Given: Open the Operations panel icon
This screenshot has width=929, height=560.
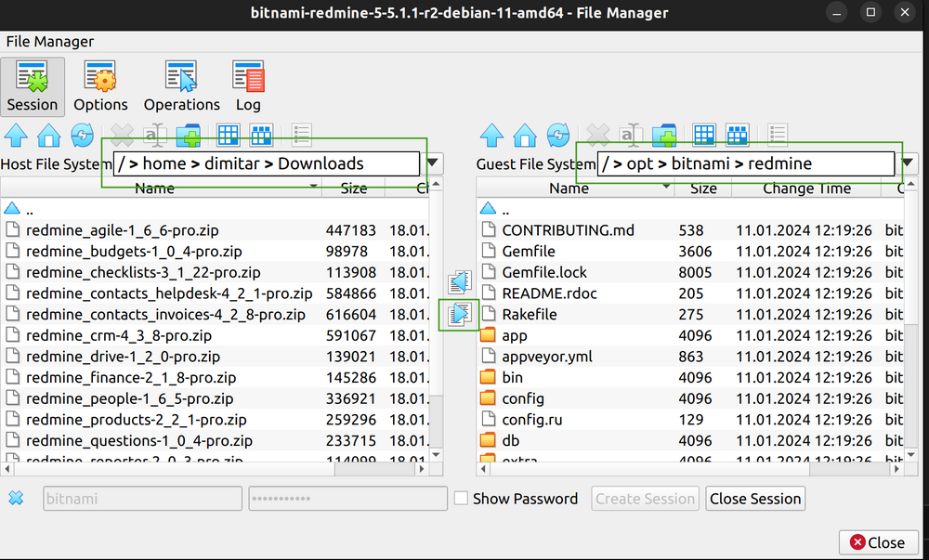Looking at the screenshot, I should click(x=181, y=86).
